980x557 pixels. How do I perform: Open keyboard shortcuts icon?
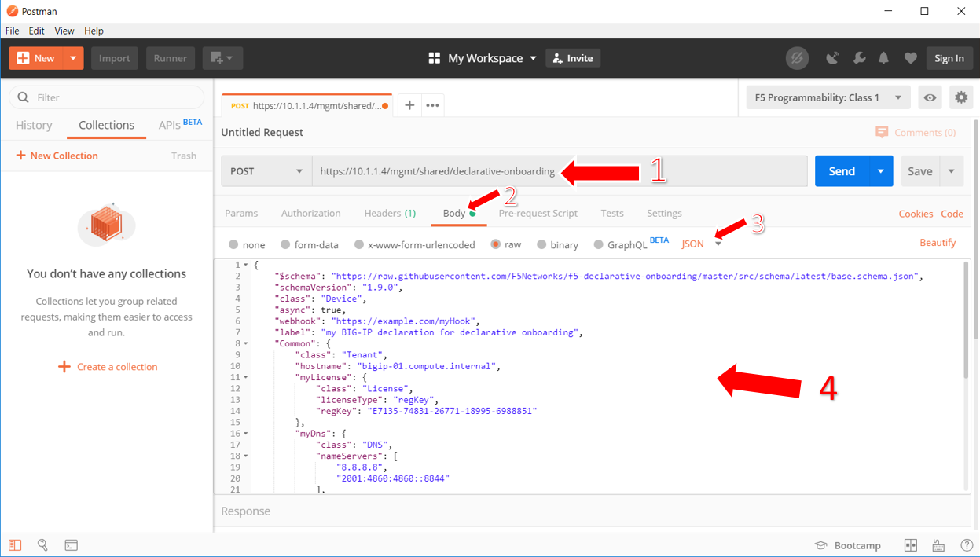pos(938,545)
